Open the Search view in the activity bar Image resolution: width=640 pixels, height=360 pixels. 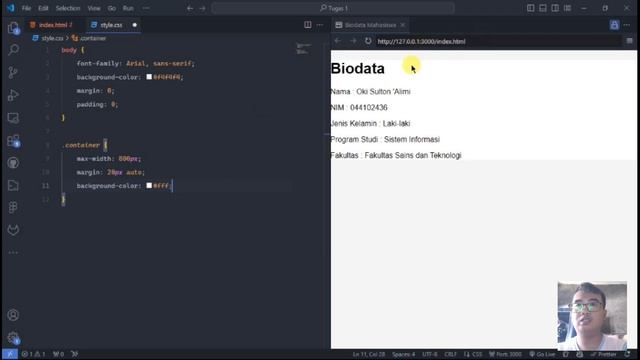click(13, 50)
